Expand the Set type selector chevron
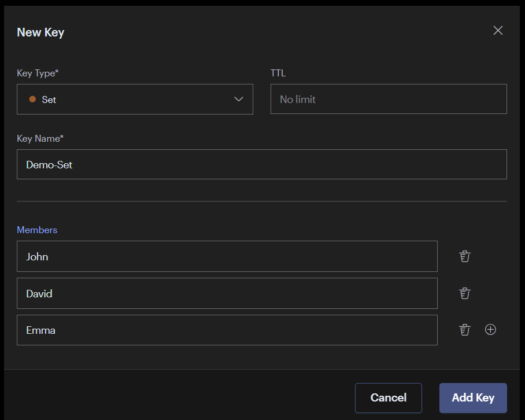The width and height of the screenshot is (525, 420). [x=239, y=99]
